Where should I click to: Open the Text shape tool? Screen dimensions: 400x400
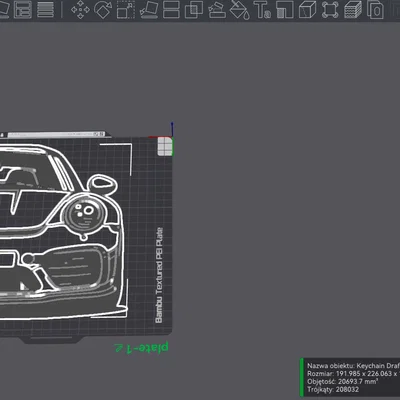[x=263, y=9]
